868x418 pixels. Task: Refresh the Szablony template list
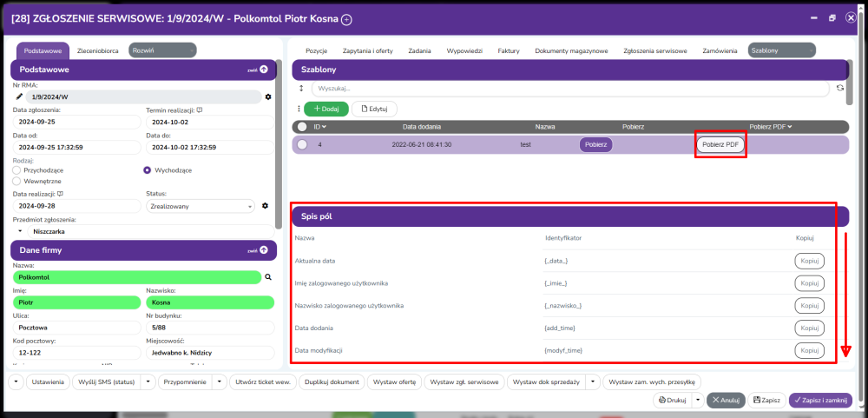click(x=839, y=88)
